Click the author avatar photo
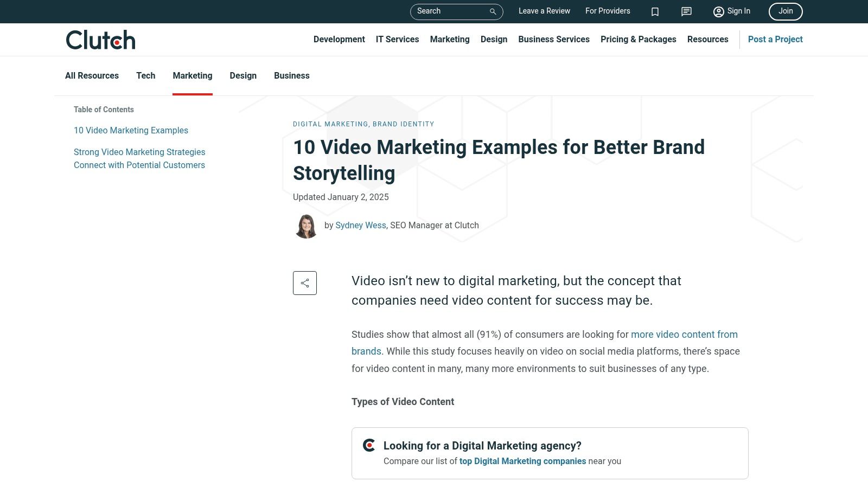Viewport: 868px width, 488px height. 306,226
